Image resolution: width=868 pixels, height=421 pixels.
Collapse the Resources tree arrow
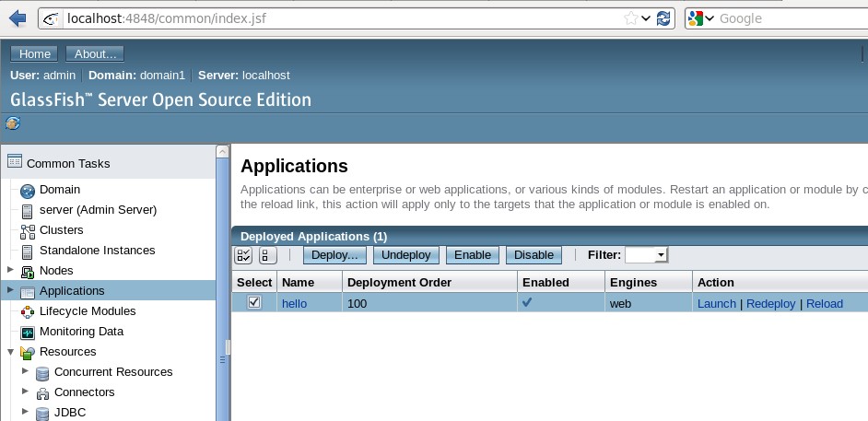pyautogui.click(x=10, y=352)
